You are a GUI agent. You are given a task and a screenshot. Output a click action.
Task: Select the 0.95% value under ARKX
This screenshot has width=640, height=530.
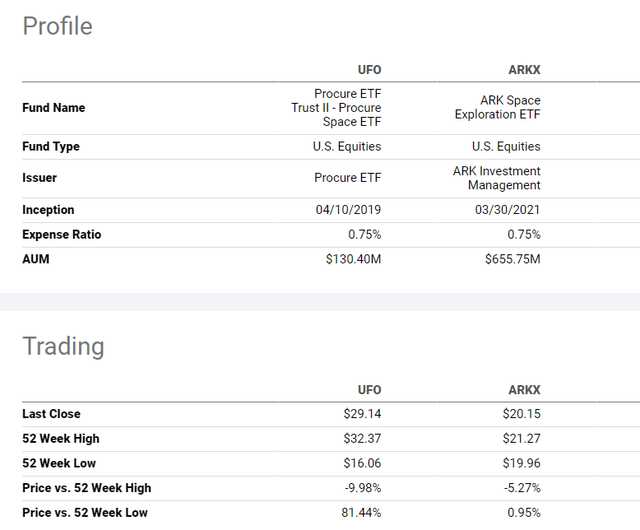click(x=524, y=513)
